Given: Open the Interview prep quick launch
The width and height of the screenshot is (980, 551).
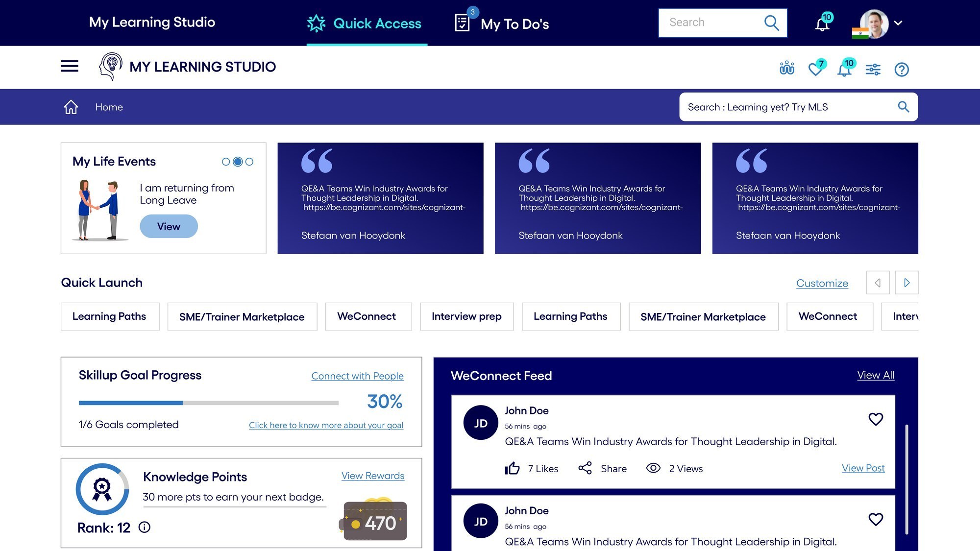Looking at the screenshot, I should [466, 316].
